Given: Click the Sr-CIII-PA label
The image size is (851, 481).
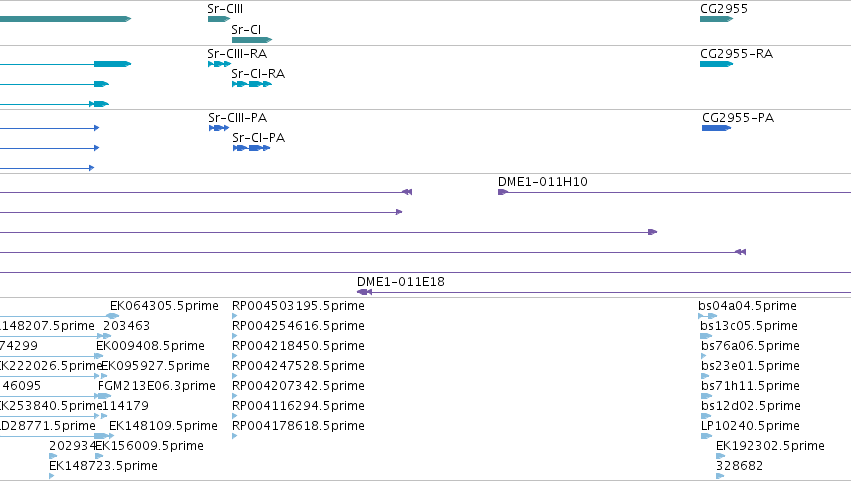Looking at the screenshot, I should pos(238,118).
